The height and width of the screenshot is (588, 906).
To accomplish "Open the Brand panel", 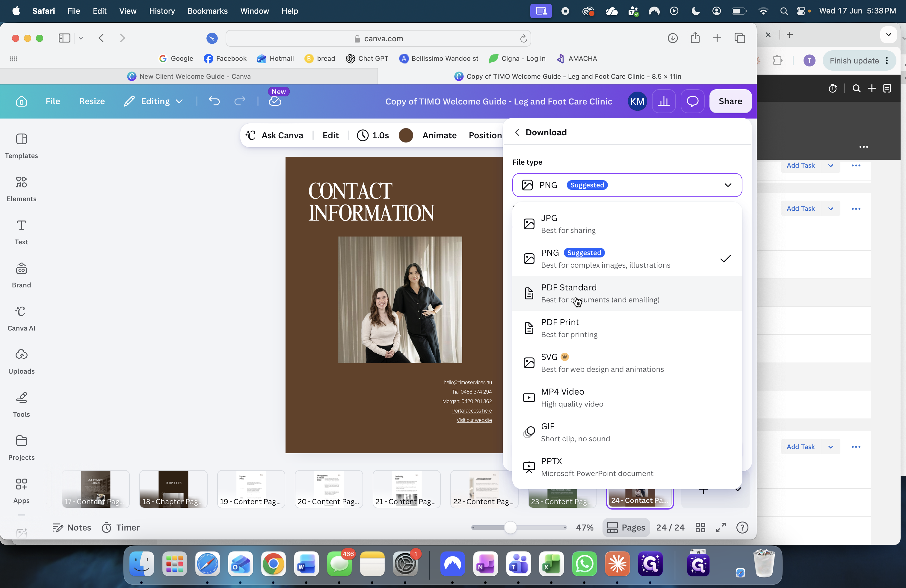I will 21,275.
